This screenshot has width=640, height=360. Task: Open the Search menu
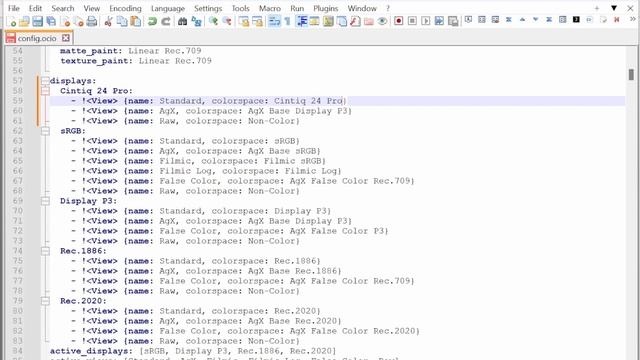coord(63,8)
